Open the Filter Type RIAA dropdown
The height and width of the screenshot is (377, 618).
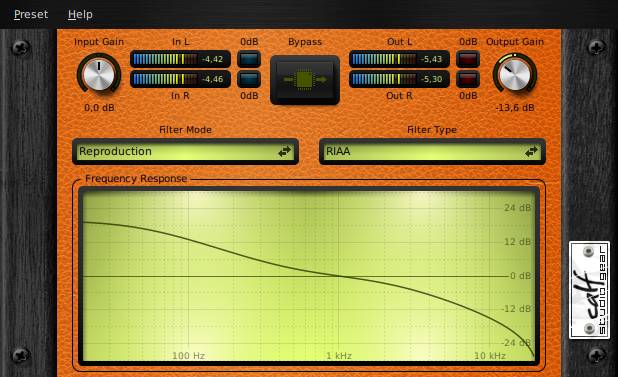(x=432, y=151)
